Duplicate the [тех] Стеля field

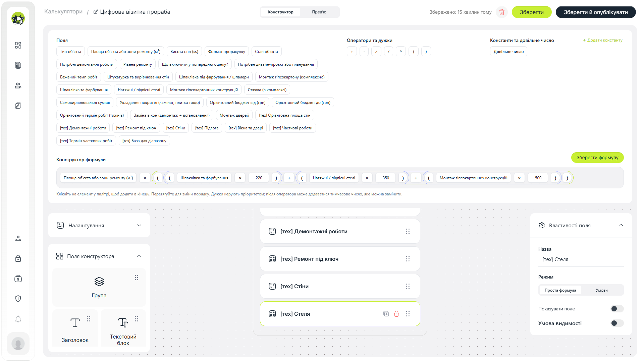386,314
